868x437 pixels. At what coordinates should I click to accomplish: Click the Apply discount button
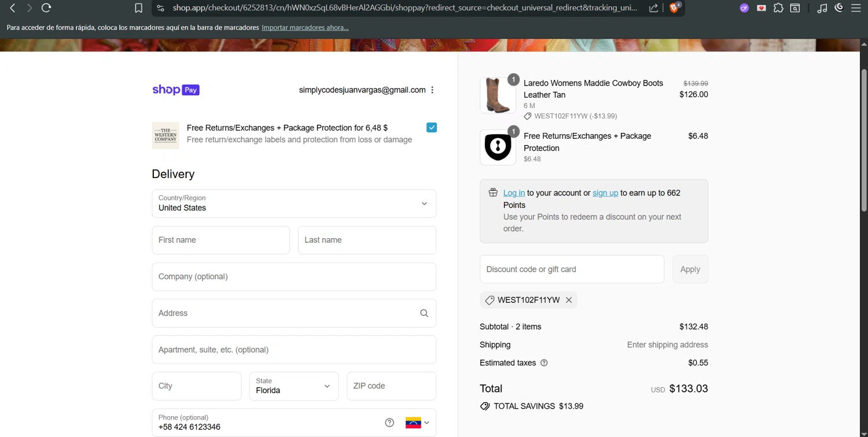click(x=690, y=269)
